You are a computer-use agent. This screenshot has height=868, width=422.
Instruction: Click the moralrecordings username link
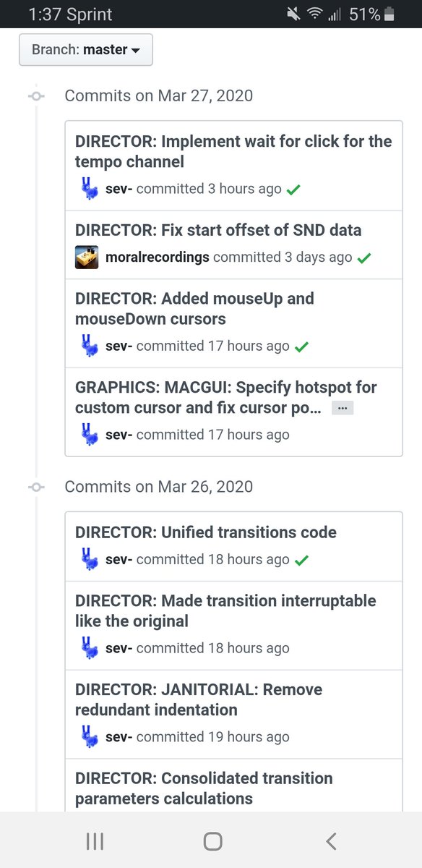(158, 257)
